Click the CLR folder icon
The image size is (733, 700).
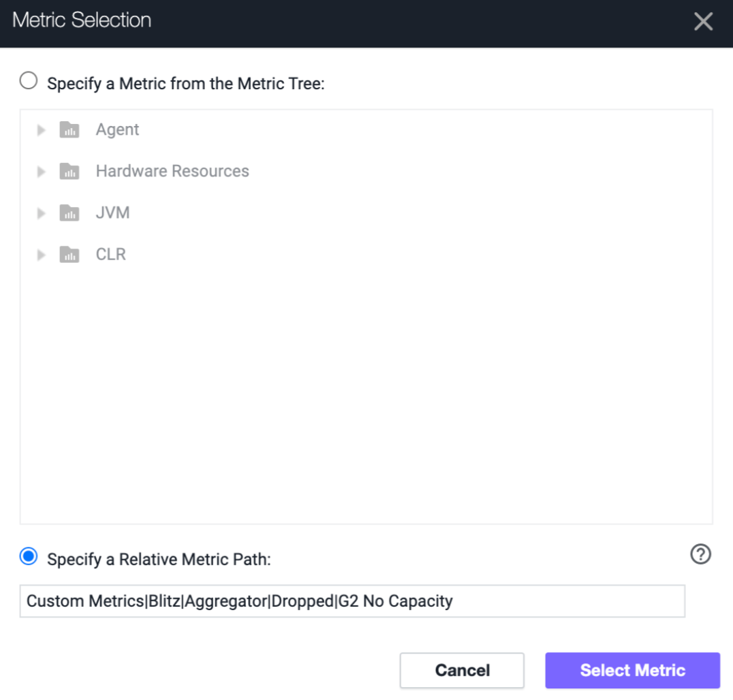click(x=69, y=254)
